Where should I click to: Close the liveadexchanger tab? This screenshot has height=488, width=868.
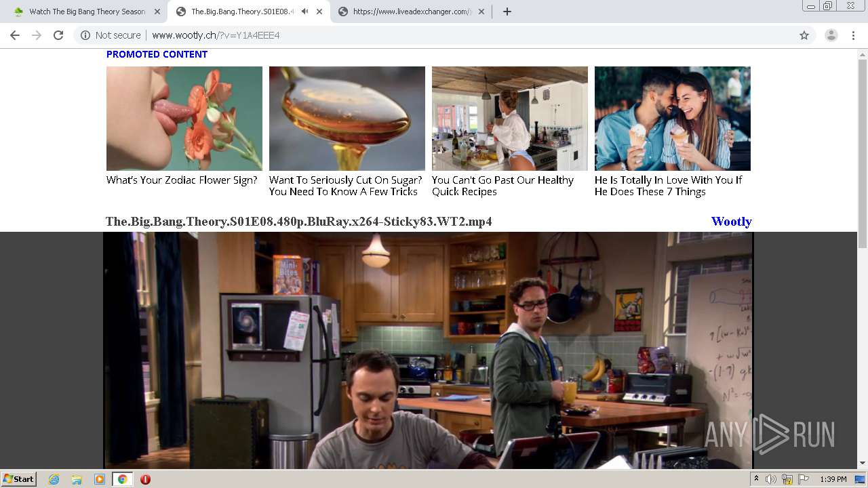point(481,12)
